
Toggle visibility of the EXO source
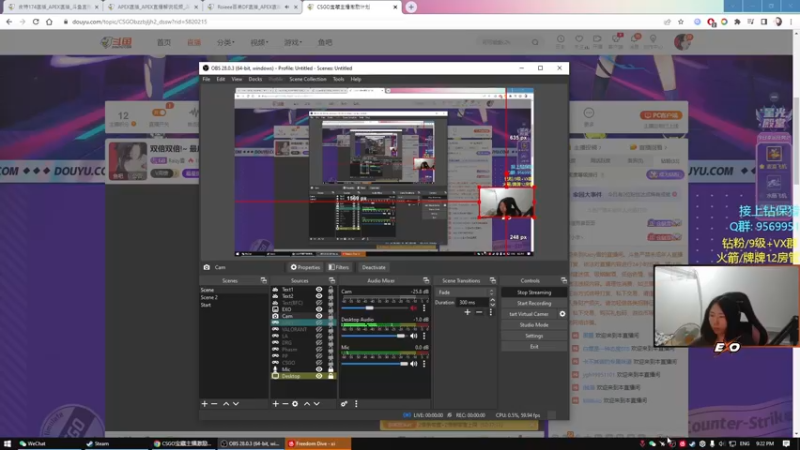click(319, 309)
